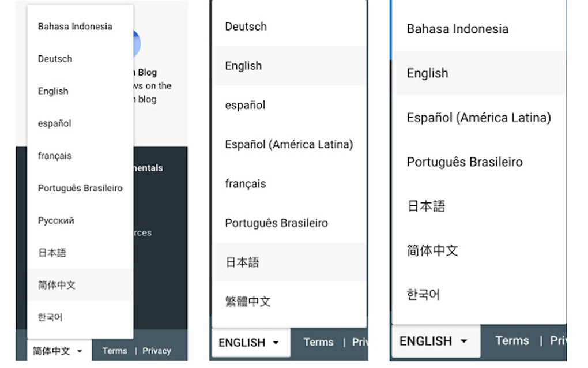The width and height of the screenshot is (588, 368).
Task: Select 한국어 in the left language menu
Action: (x=50, y=317)
